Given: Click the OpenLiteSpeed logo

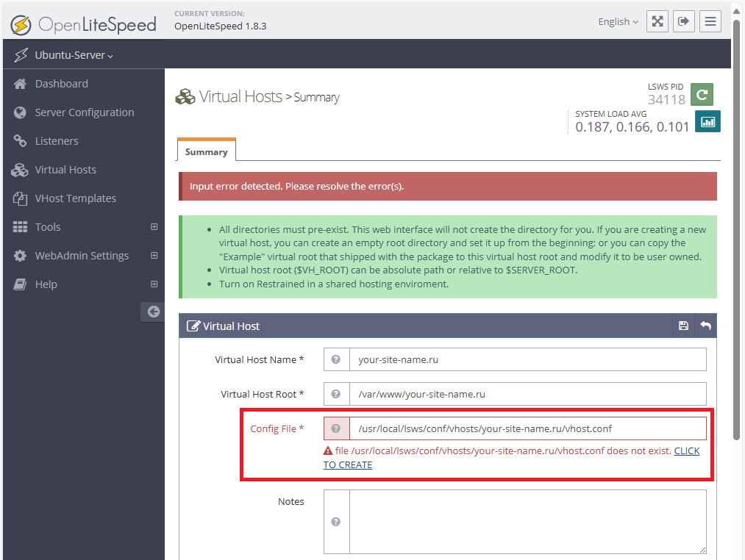Looking at the screenshot, I should pyautogui.click(x=84, y=25).
